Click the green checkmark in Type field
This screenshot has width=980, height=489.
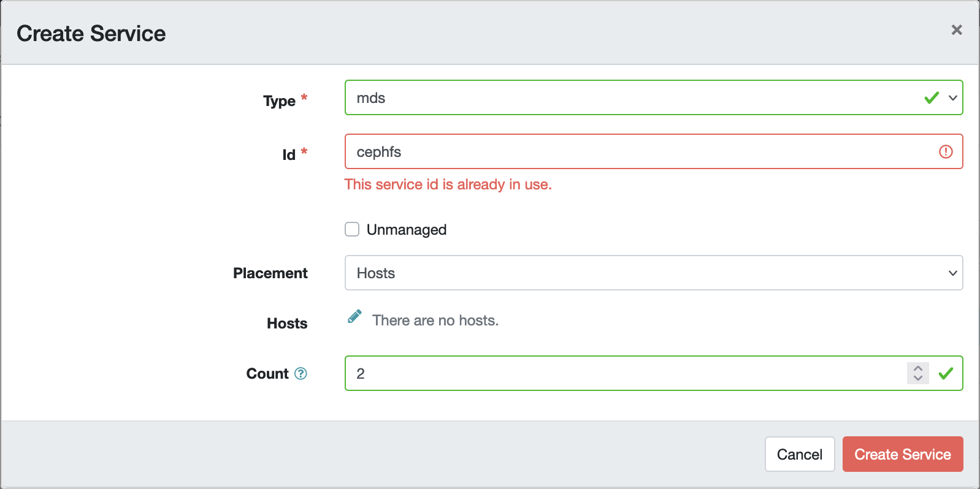[932, 98]
